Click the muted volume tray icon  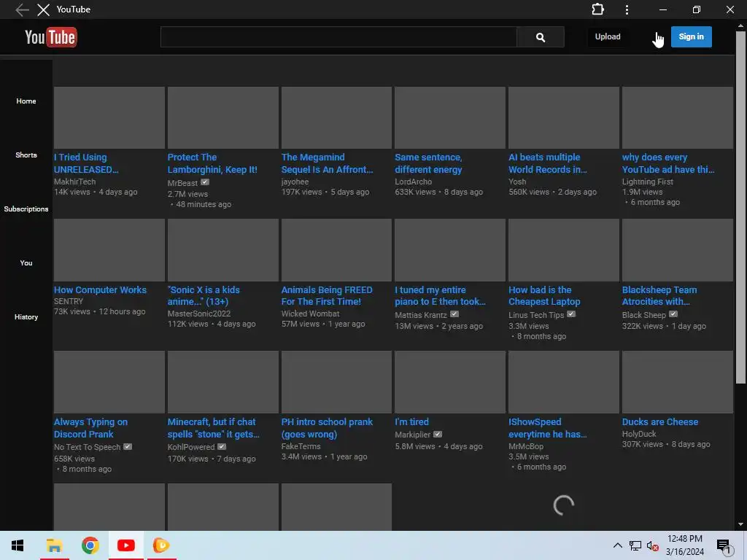652,545
